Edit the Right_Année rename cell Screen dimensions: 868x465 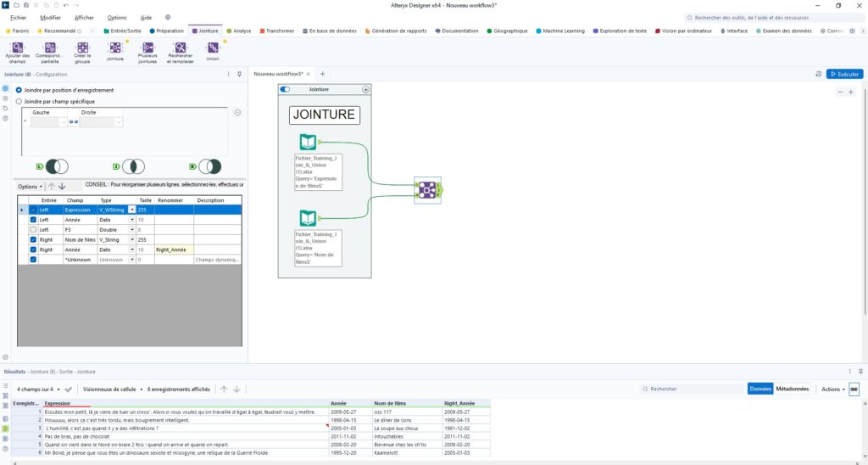coord(174,250)
